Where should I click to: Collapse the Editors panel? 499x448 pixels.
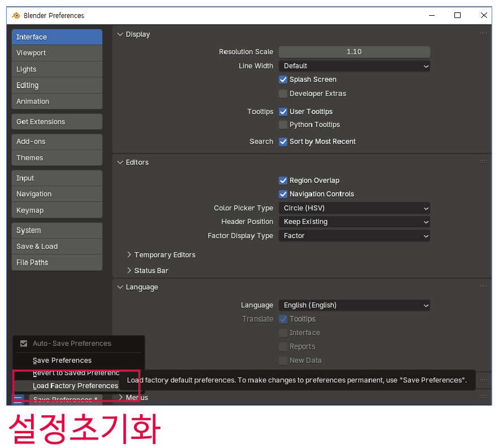120,162
